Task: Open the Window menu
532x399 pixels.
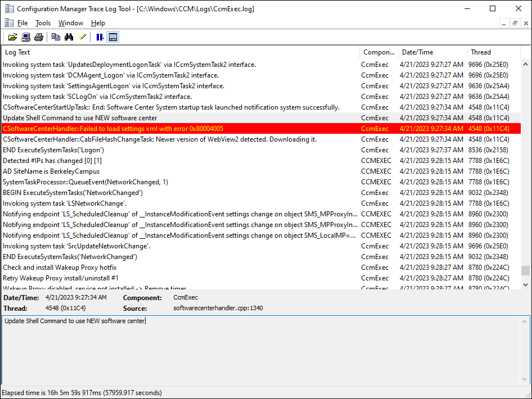Action: point(70,22)
